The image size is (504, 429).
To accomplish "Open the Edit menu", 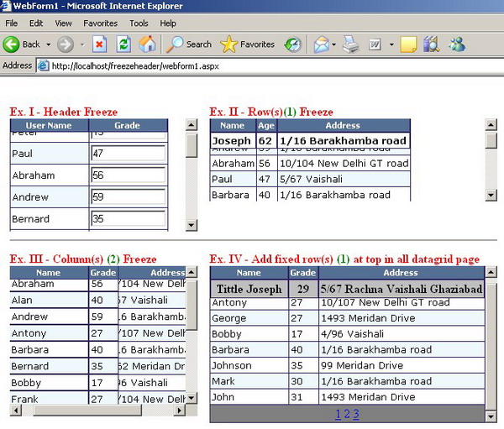I will click(x=36, y=24).
